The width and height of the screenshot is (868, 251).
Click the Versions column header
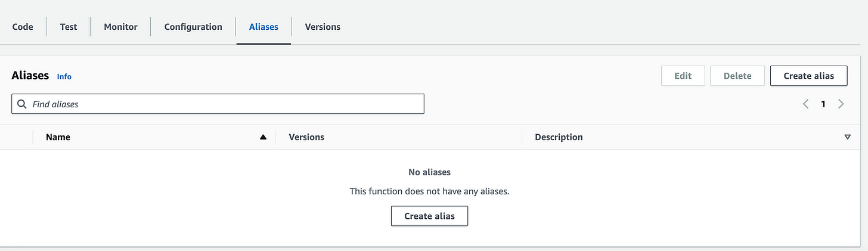point(306,137)
